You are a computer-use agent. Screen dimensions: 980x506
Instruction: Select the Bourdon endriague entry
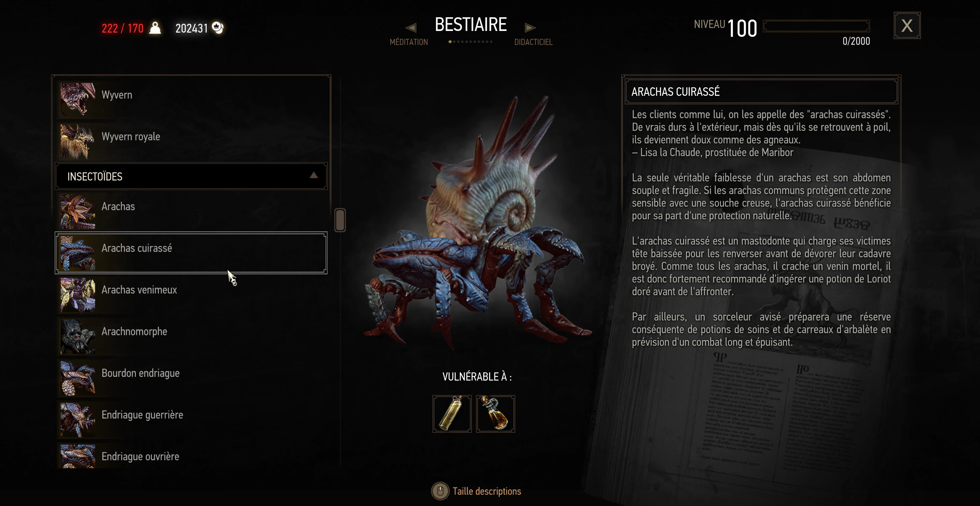coord(191,378)
